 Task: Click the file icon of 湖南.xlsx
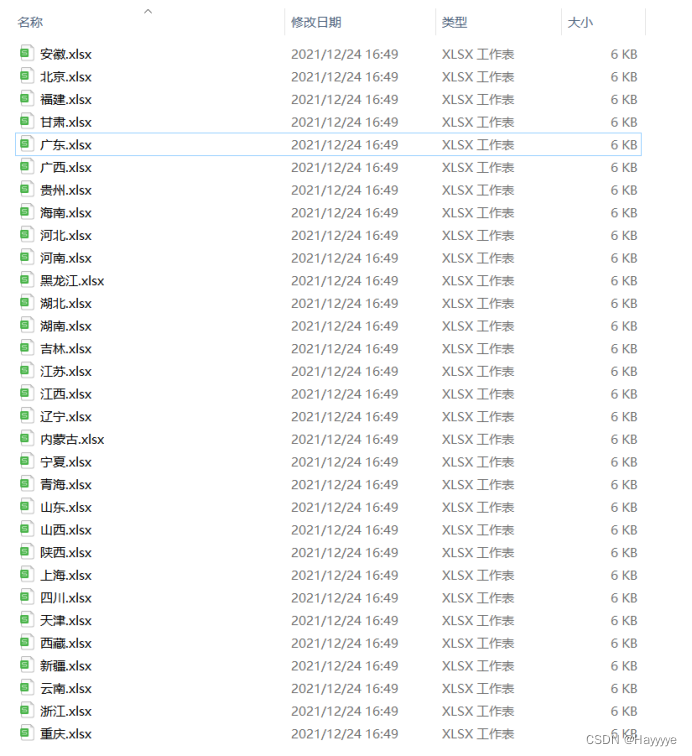27,325
